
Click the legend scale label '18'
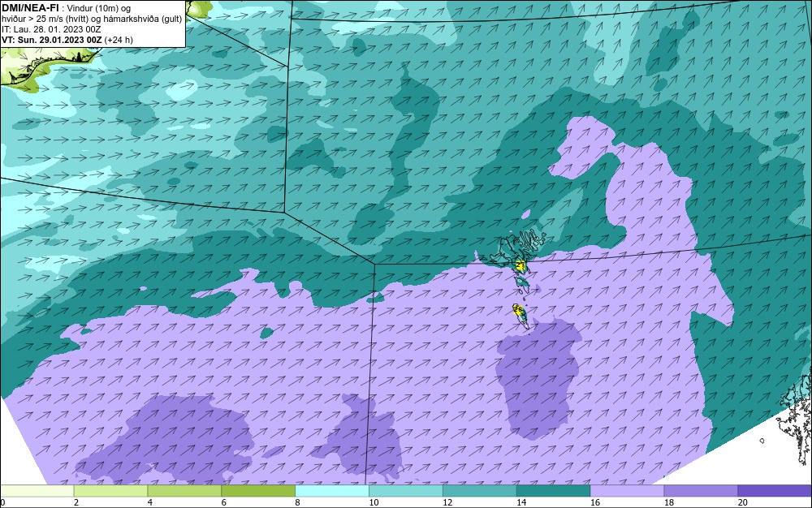coord(668,502)
